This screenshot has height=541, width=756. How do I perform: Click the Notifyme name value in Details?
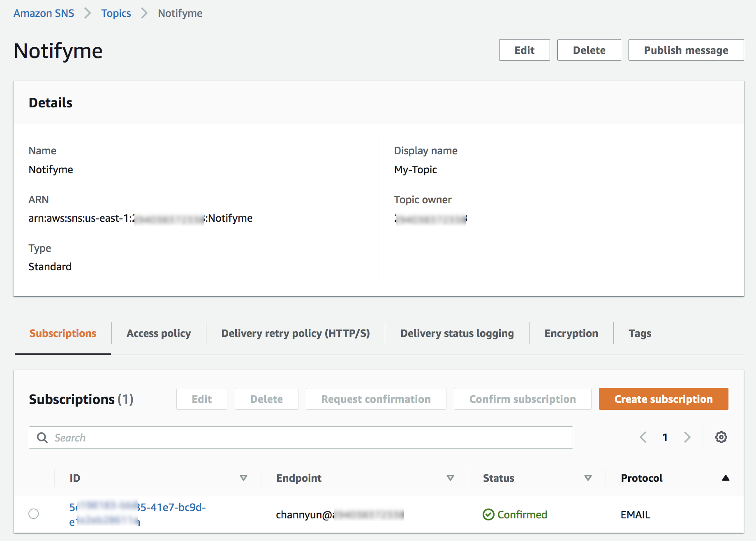point(51,170)
